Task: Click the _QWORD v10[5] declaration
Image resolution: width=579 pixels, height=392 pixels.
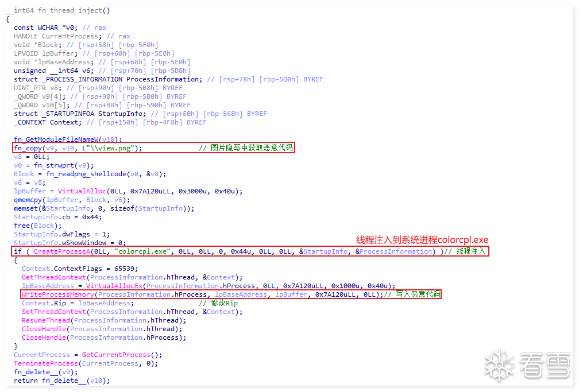Action: point(42,105)
